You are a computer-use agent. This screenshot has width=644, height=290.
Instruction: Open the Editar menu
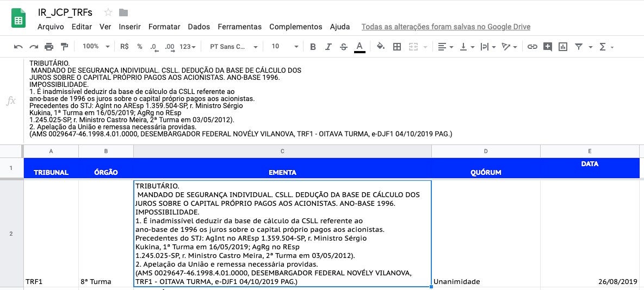coord(82,27)
